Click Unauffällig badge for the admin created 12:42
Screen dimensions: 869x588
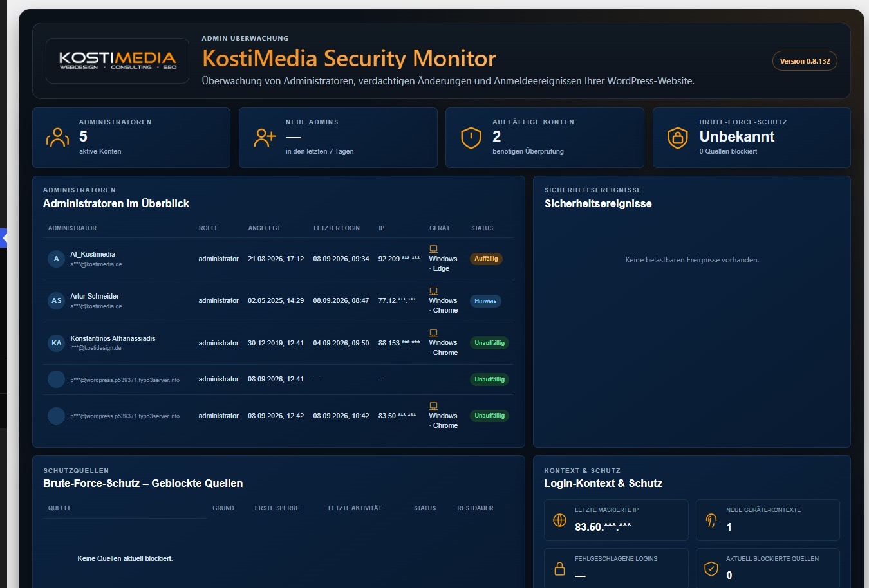click(x=489, y=416)
